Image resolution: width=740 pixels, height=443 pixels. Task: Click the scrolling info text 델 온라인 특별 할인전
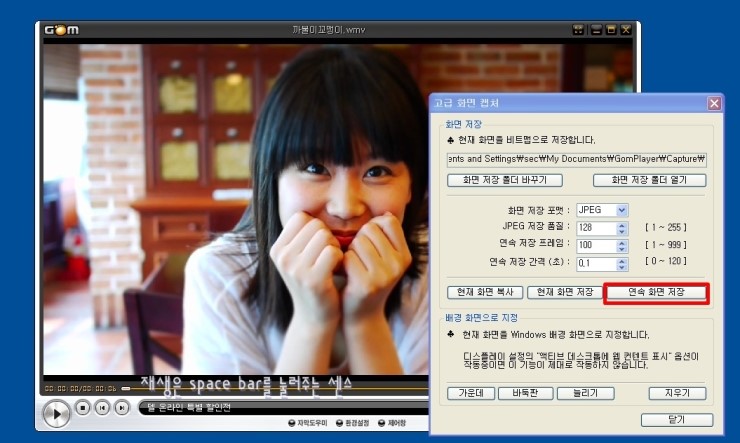189,408
